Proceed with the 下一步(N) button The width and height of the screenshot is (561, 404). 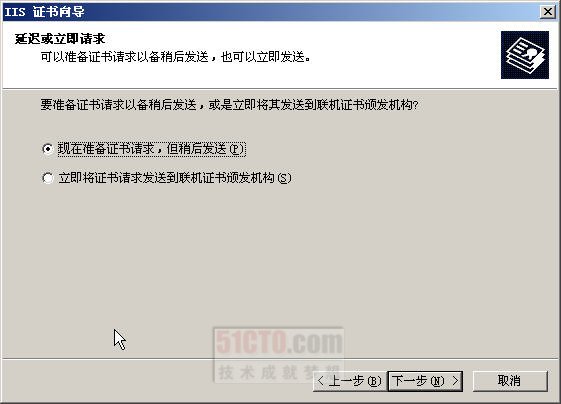[425, 381]
